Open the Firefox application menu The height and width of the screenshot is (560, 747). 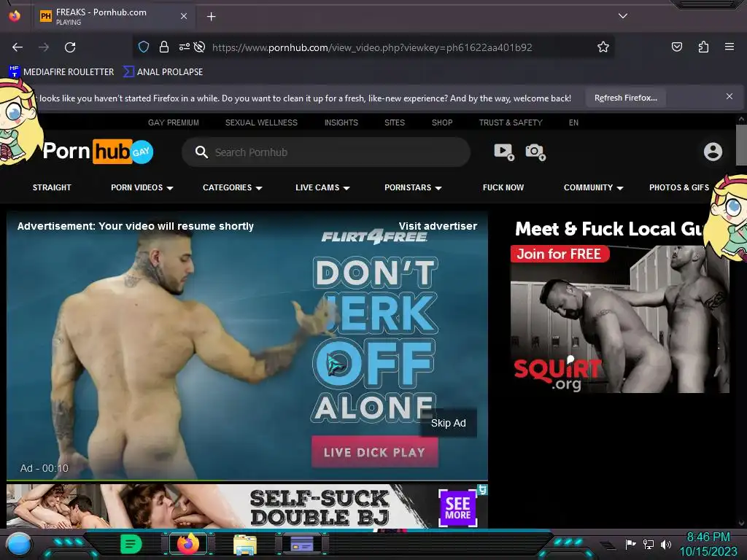click(x=729, y=47)
